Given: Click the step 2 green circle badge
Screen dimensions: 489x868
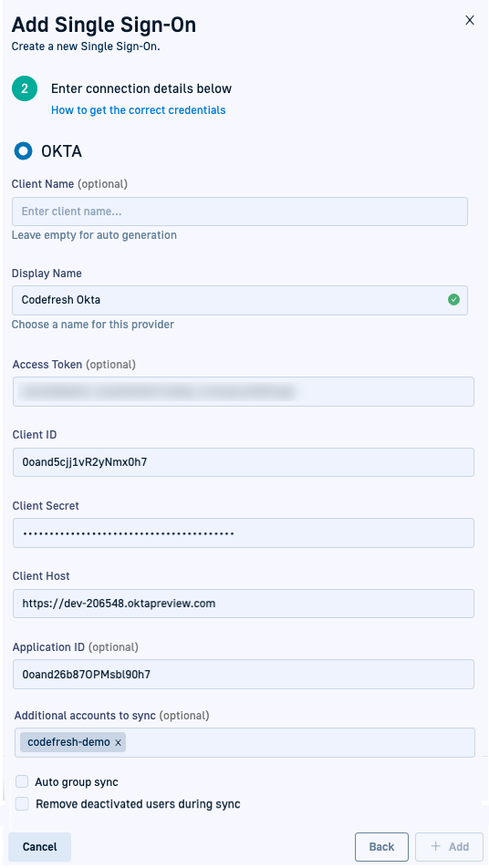Looking at the screenshot, I should 25,88.
